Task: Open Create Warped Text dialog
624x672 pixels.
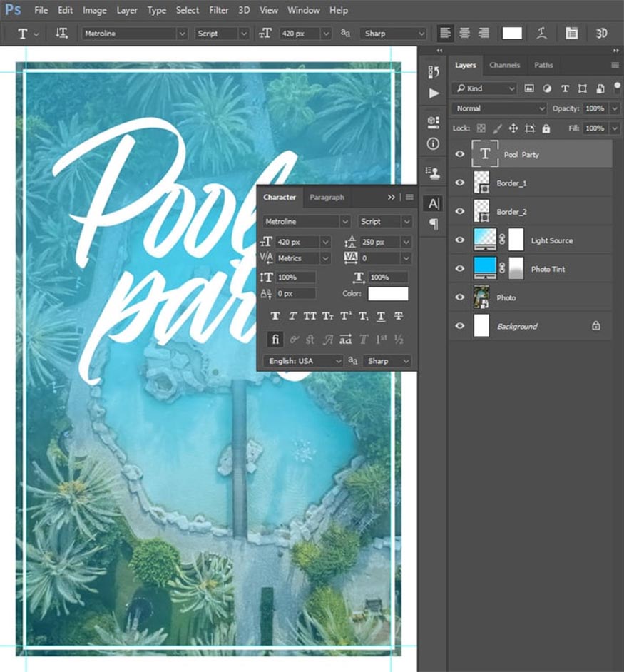Action: point(542,33)
